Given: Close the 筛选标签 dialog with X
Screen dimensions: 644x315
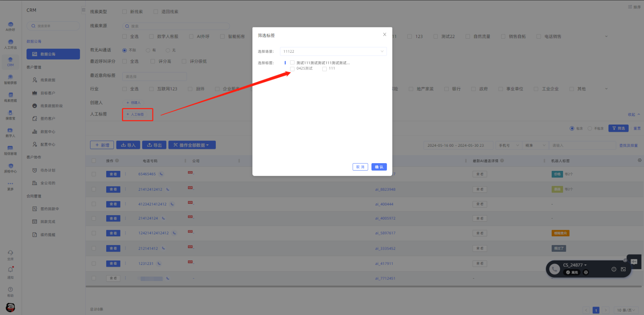Looking at the screenshot, I should [384, 34].
